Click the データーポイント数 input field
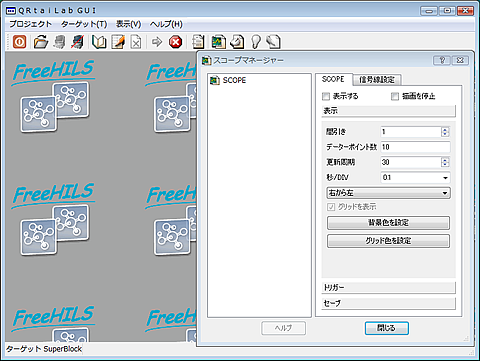This screenshot has width=480, height=361. click(415, 147)
